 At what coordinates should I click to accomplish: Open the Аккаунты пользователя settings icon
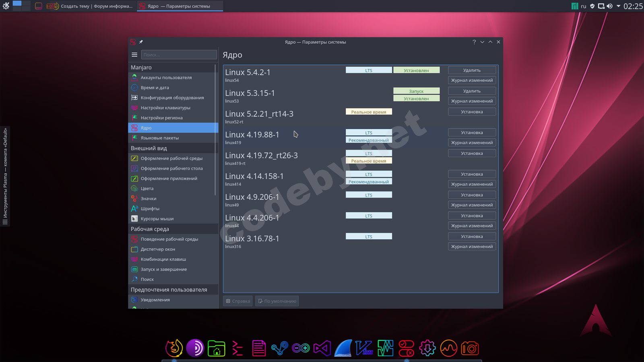[x=134, y=77]
